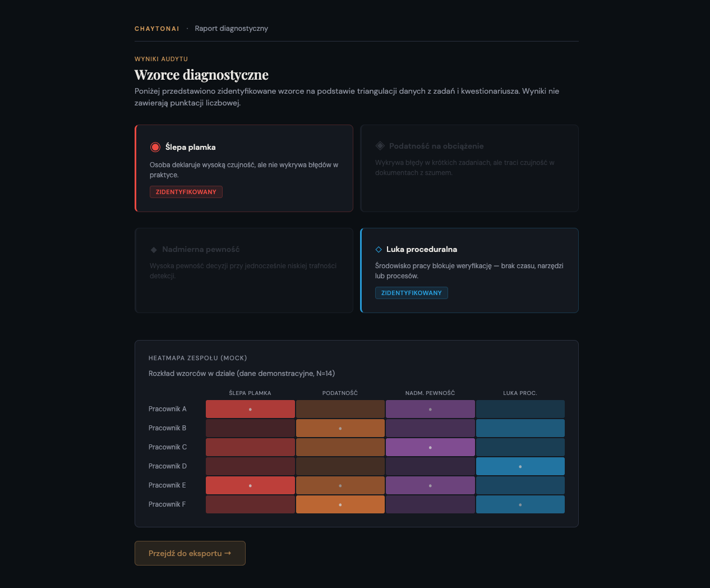Click Pracownik D Luka proc. heatmap cell
710x588 pixels.
point(520,466)
